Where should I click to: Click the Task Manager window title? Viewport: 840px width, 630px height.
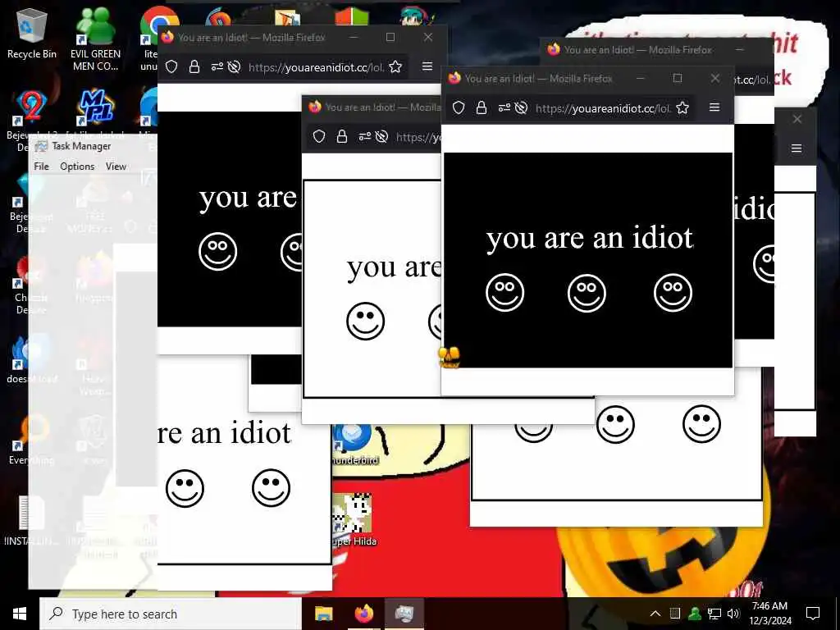tap(81, 146)
